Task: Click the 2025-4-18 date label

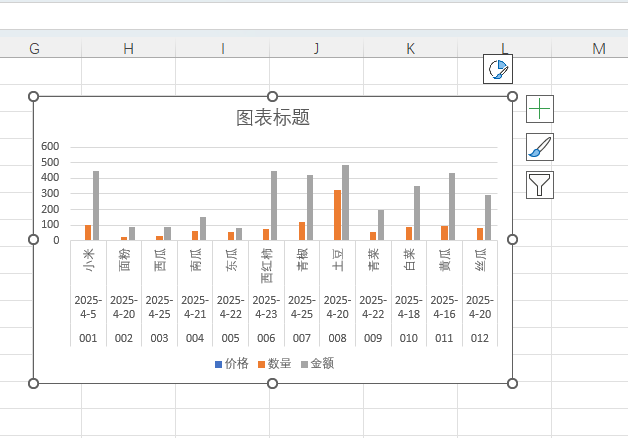Action: [x=409, y=307]
